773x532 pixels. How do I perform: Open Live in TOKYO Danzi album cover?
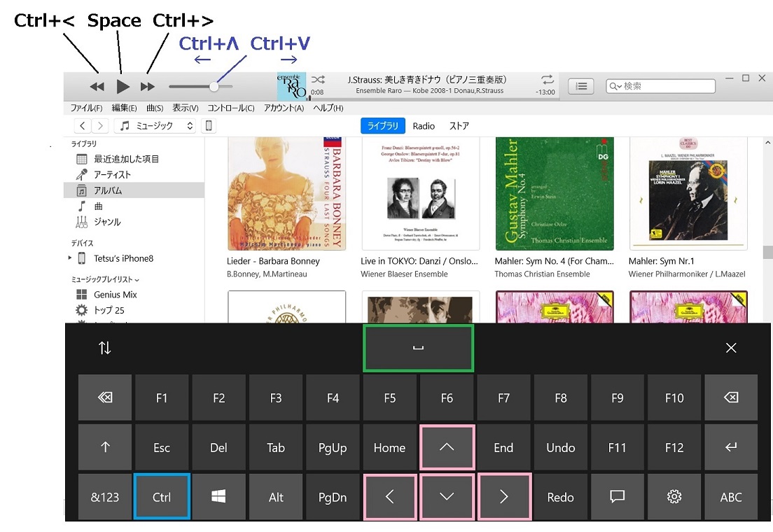[421, 194]
